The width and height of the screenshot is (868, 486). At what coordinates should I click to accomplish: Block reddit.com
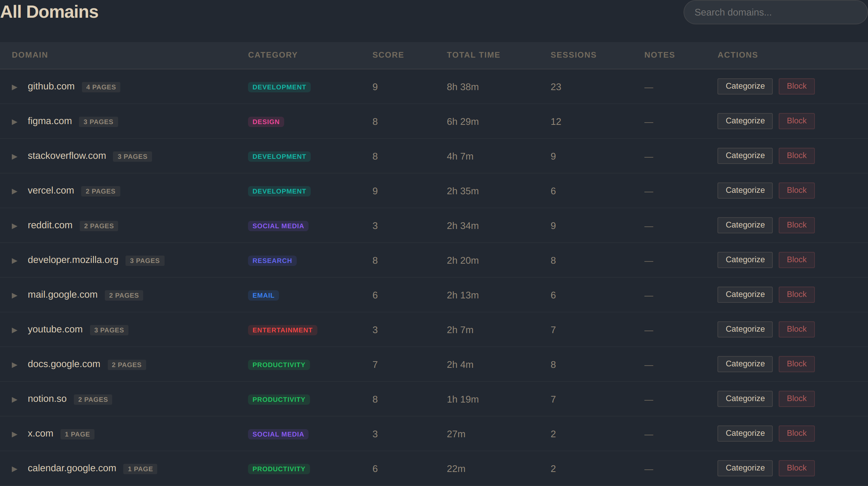tap(796, 225)
